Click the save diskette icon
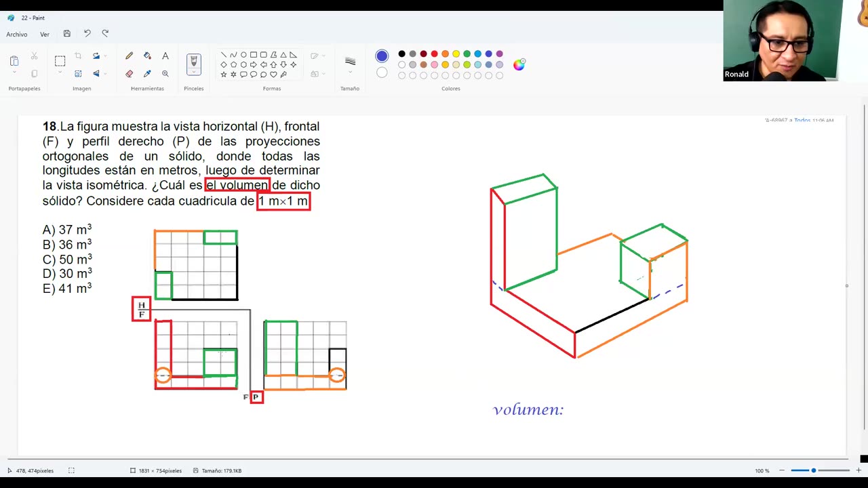This screenshot has width=868, height=488. click(x=66, y=33)
